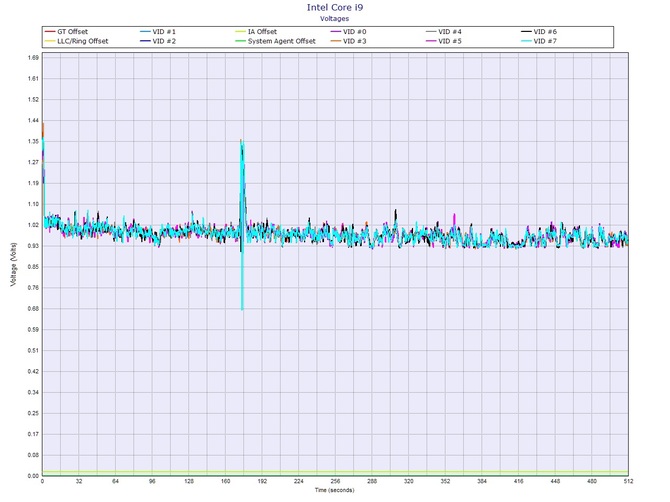Image resolution: width=670 pixels, height=502 pixels.
Task: Click the 384 tick on time axis
Action: (482, 481)
